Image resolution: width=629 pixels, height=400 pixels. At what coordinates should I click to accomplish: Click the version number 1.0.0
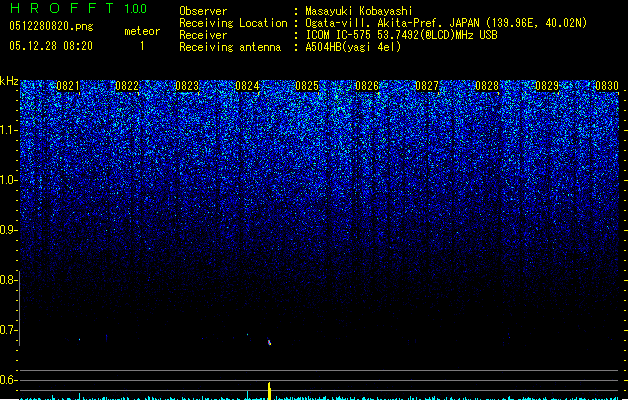[135, 9]
